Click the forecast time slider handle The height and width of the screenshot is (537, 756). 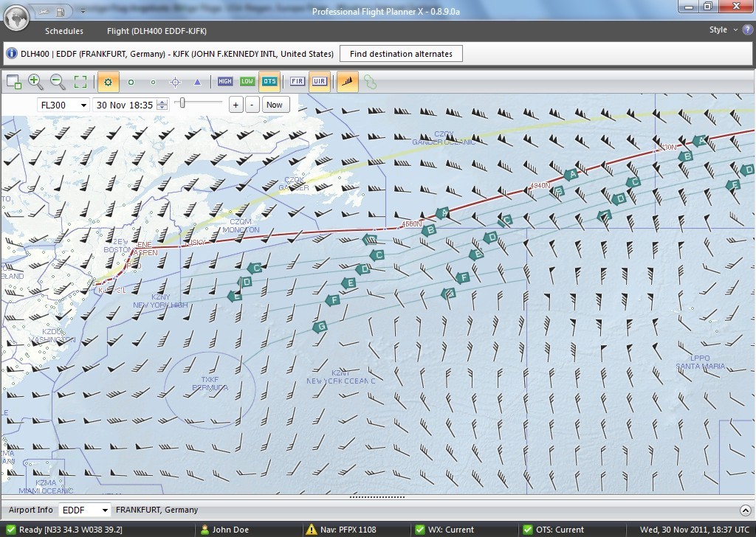click(182, 103)
